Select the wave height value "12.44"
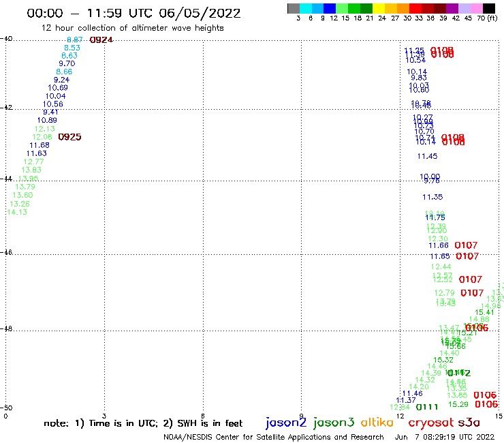Screen dimensions: 504x443 [441, 266]
